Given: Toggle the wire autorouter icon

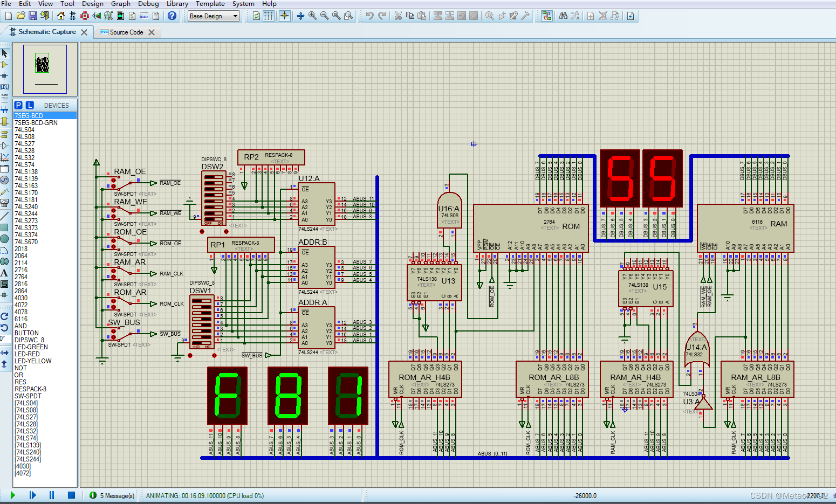Looking at the screenshot, I should coord(547,16).
